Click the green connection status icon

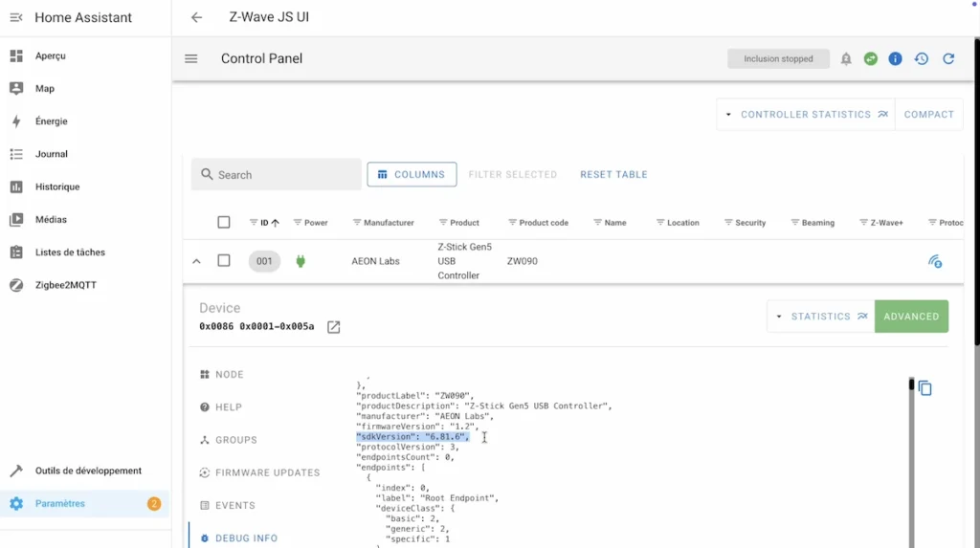point(871,58)
